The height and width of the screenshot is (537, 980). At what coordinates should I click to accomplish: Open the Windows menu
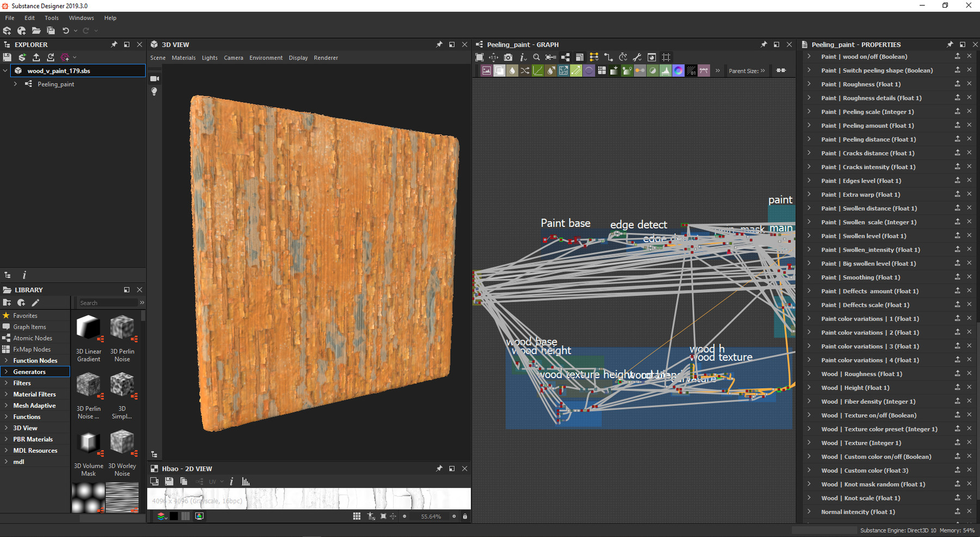(81, 18)
